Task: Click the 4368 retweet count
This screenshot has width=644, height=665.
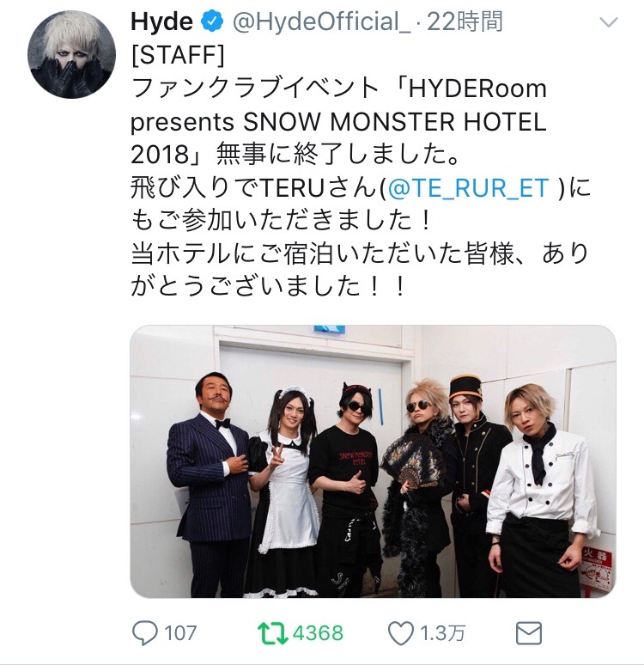Action: tap(318, 633)
